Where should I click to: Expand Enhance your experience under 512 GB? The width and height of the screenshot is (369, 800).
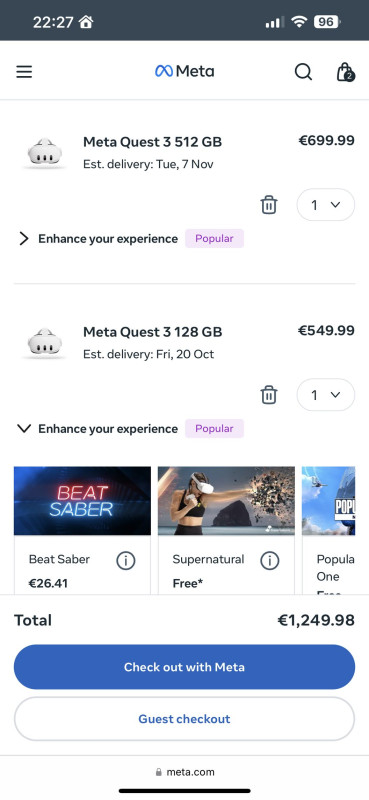tap(98, 239)
